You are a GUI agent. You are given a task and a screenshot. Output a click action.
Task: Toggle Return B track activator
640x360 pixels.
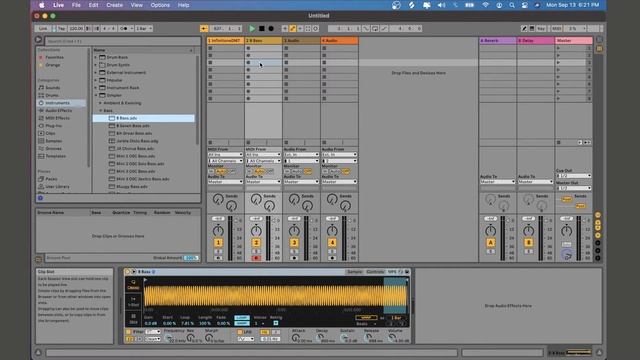(529, 243)
